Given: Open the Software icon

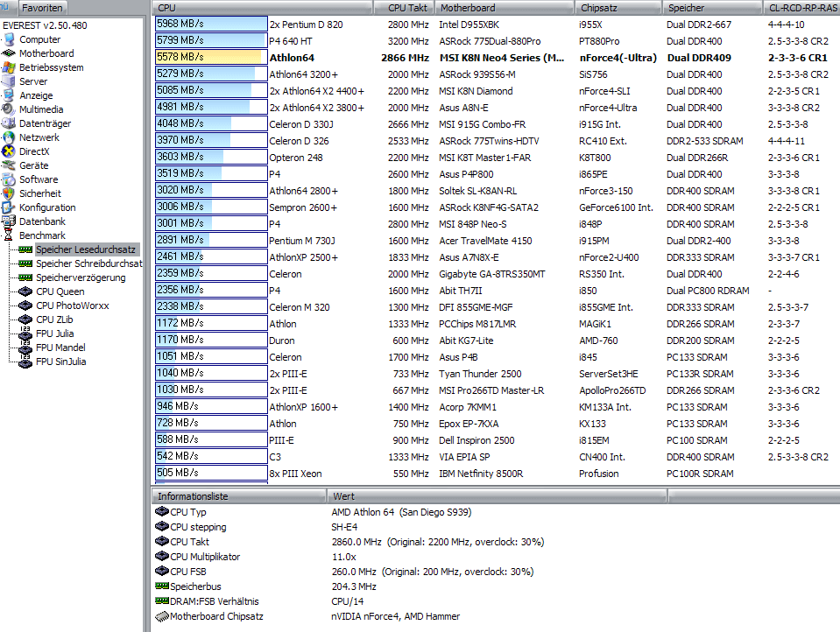Looking at the screenshot, I should (x=9, y=179).
